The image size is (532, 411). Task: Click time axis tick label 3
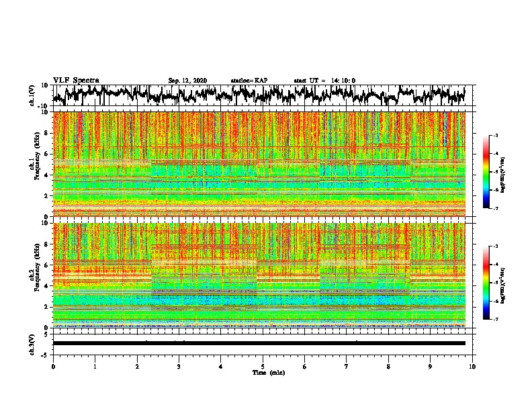tap(179, 367)
